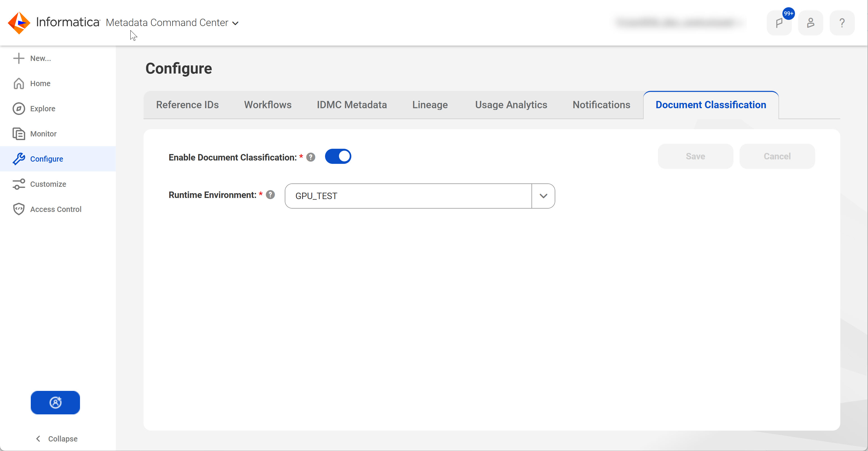Collapse the left navigation sidebar
Viewport: 868px width, 451px height.
click(x=57, y=438)
